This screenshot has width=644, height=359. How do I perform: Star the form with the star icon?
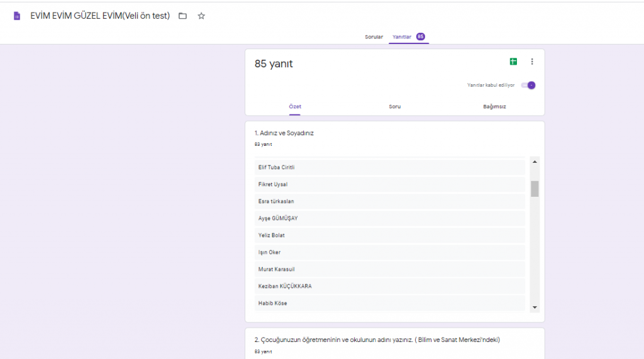point(201,16)
